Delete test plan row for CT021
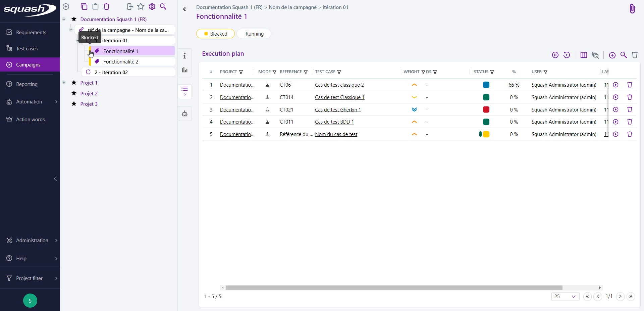 pos(630,109)
